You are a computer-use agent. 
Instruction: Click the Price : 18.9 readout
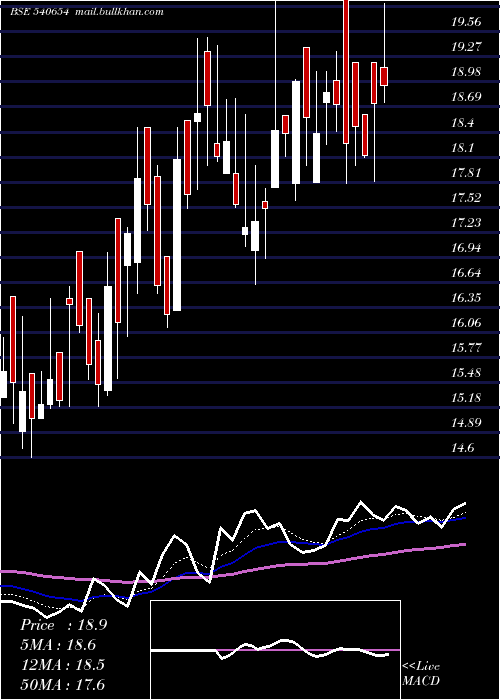pyautogui.click(x=63, y=625)
